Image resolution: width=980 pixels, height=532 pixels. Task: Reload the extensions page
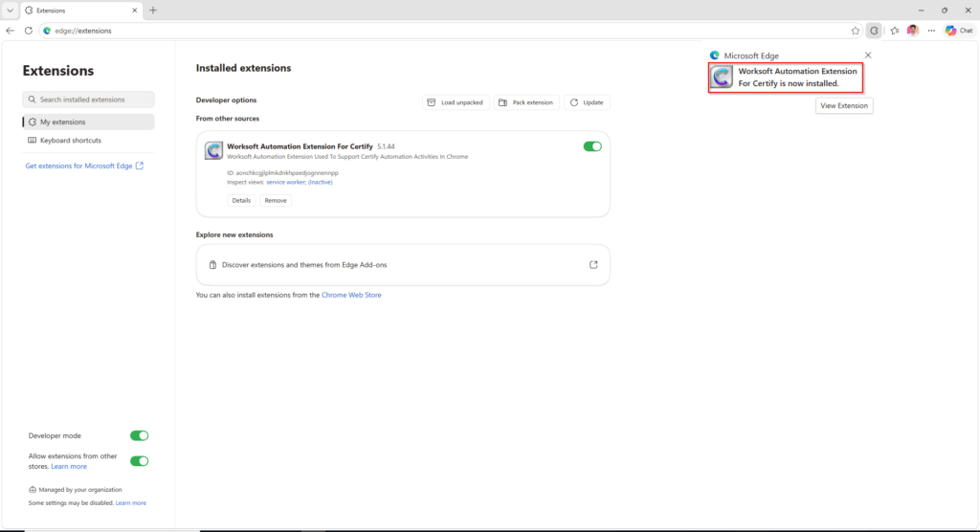point(29,30)
